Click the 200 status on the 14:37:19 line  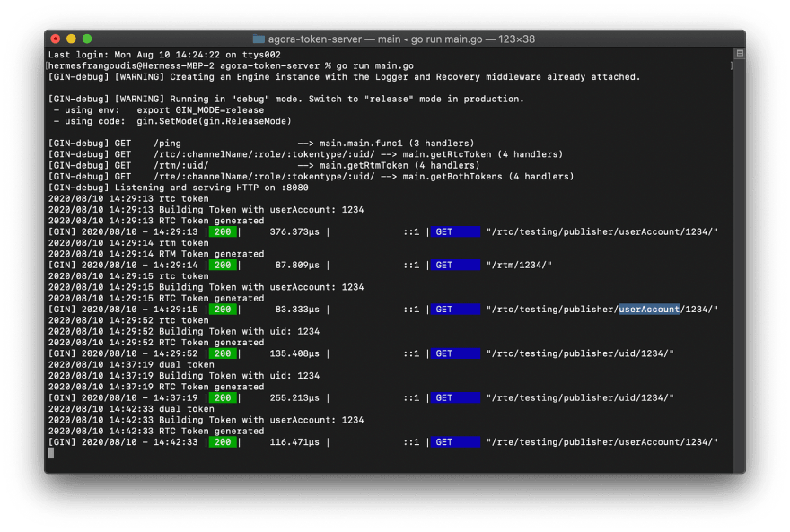tap(223, 397)
